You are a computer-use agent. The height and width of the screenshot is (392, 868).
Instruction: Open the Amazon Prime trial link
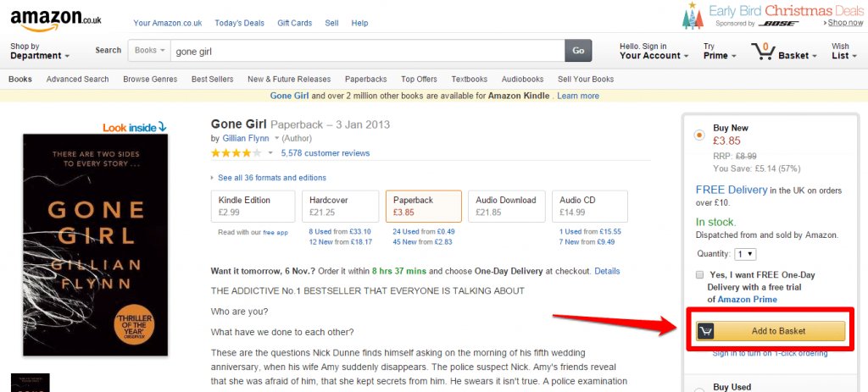tap(748, 299)
